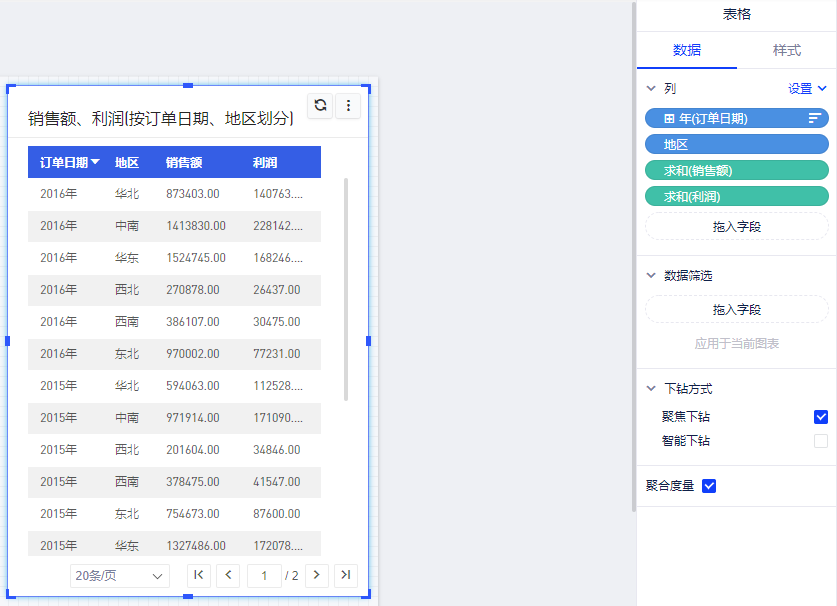Click the page number input field
The image size is (837, 606).
click(x=264, y=576)
